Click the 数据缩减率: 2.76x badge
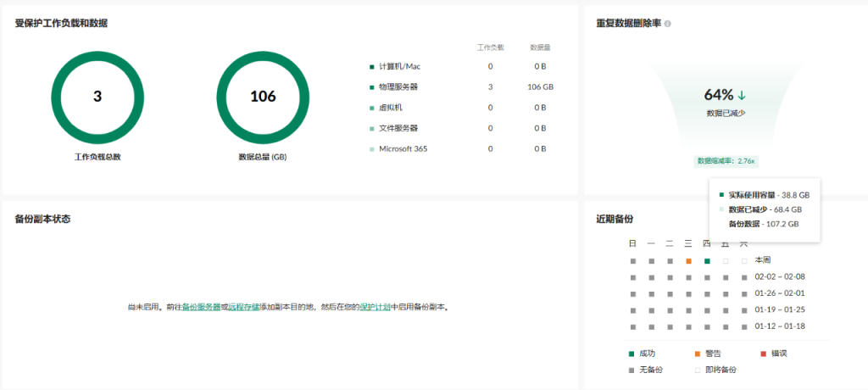The image size is (868, 390). click(726, 160)
